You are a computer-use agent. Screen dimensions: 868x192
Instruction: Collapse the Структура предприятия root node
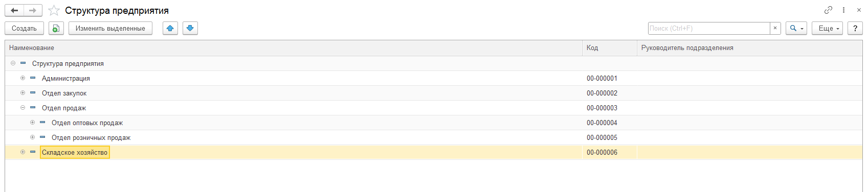point(13,63)
